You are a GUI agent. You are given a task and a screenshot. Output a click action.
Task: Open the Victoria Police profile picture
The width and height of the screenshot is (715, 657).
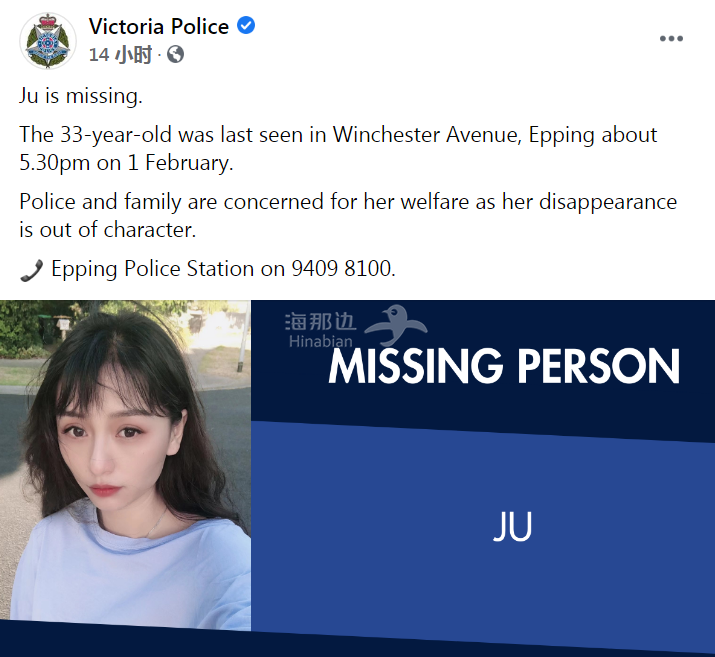(48, 41)
